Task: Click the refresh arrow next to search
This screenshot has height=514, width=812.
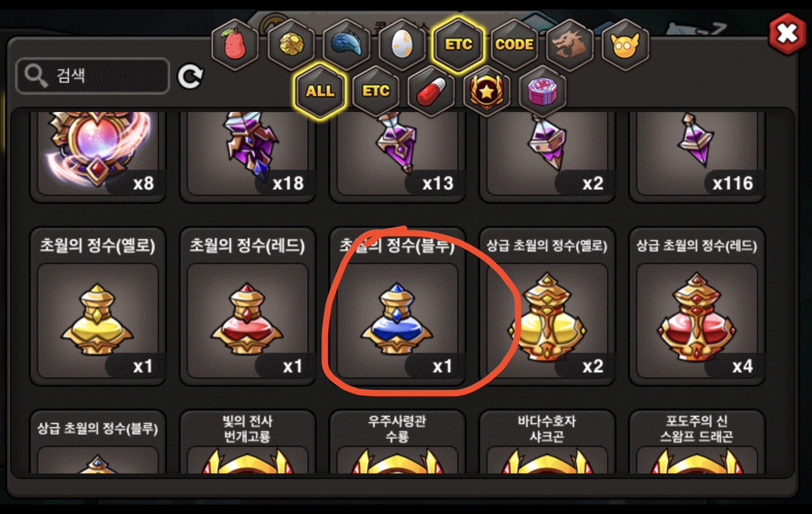Action: point(191,76)
